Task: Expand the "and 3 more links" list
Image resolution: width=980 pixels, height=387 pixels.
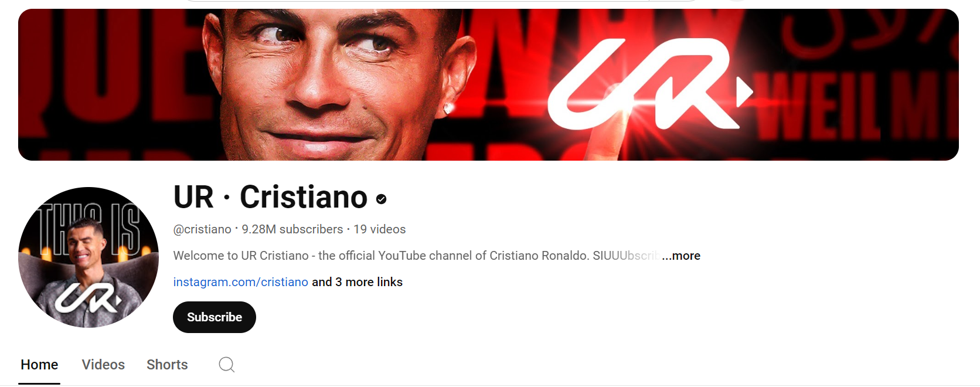Action: (357, 282)
